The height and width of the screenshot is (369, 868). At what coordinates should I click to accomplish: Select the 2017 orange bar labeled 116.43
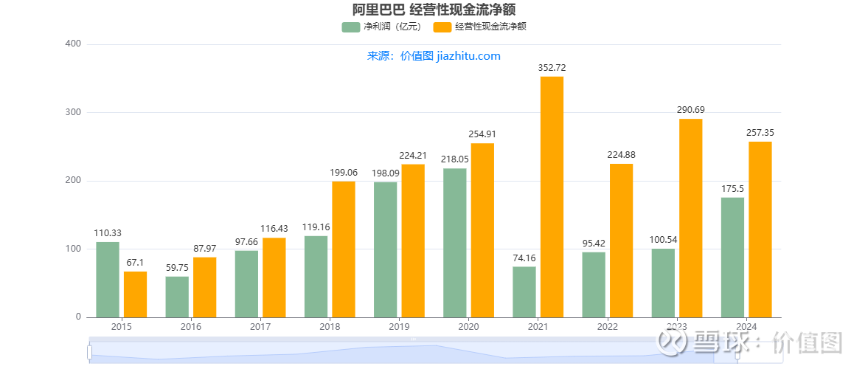(274, 277)
